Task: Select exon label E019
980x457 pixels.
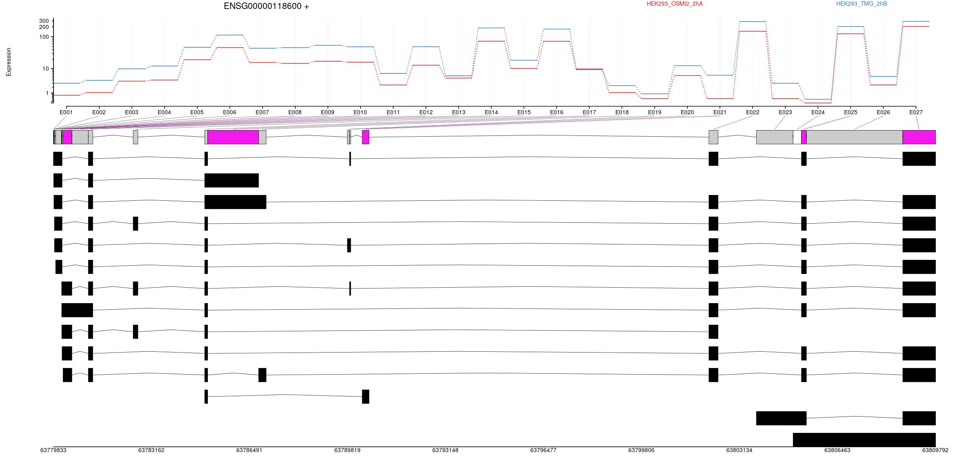Action: click(655, 112)
